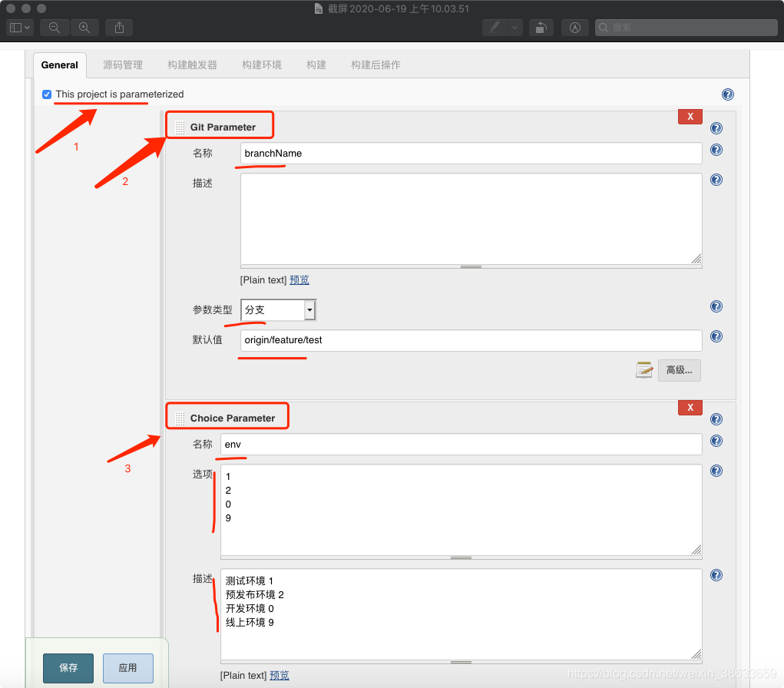The height and width of the screenshot is (688, 784).
Task: Open the 源码管理 tab
Action: click(123, 65)
